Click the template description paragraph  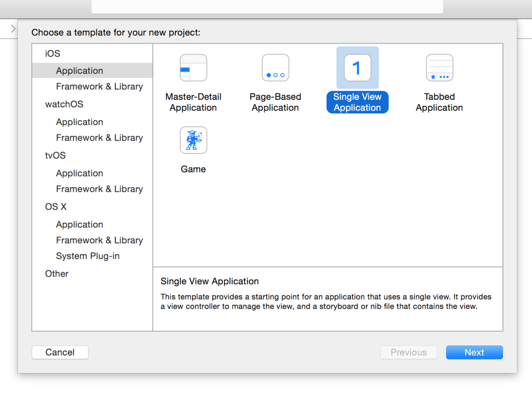326,302
